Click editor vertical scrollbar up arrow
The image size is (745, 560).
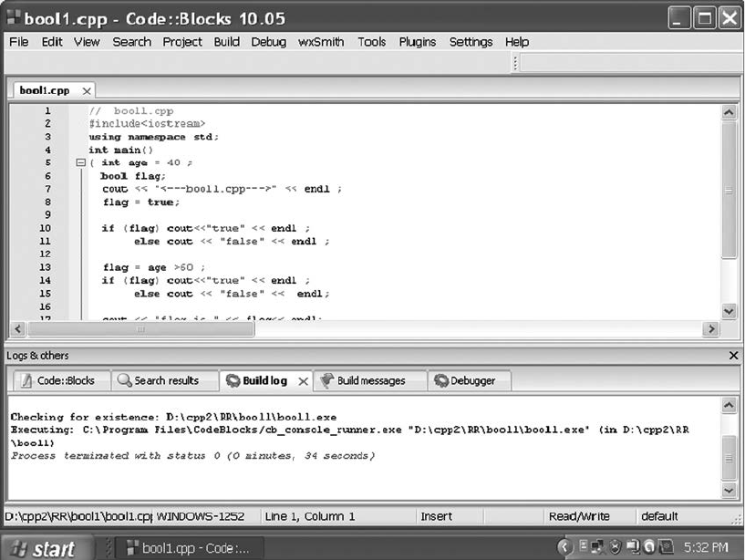point(729,113)
